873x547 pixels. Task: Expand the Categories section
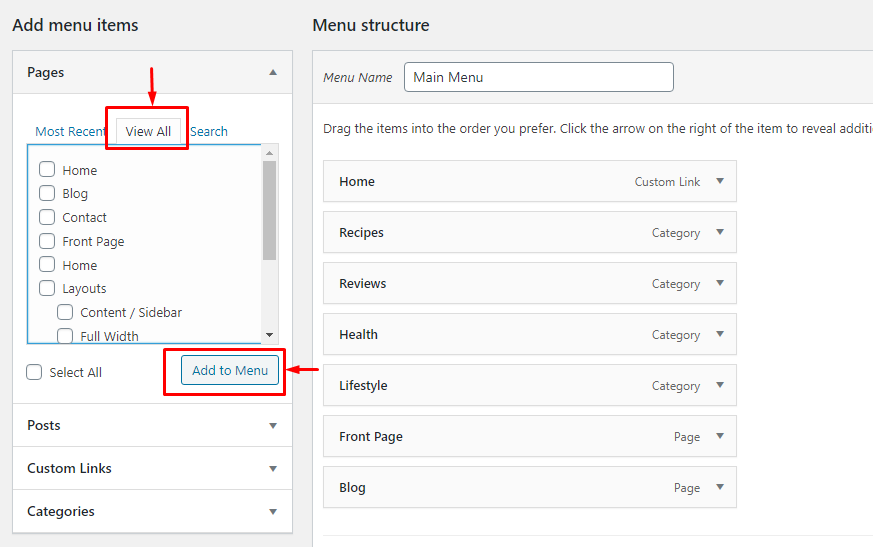coord(273,511)
